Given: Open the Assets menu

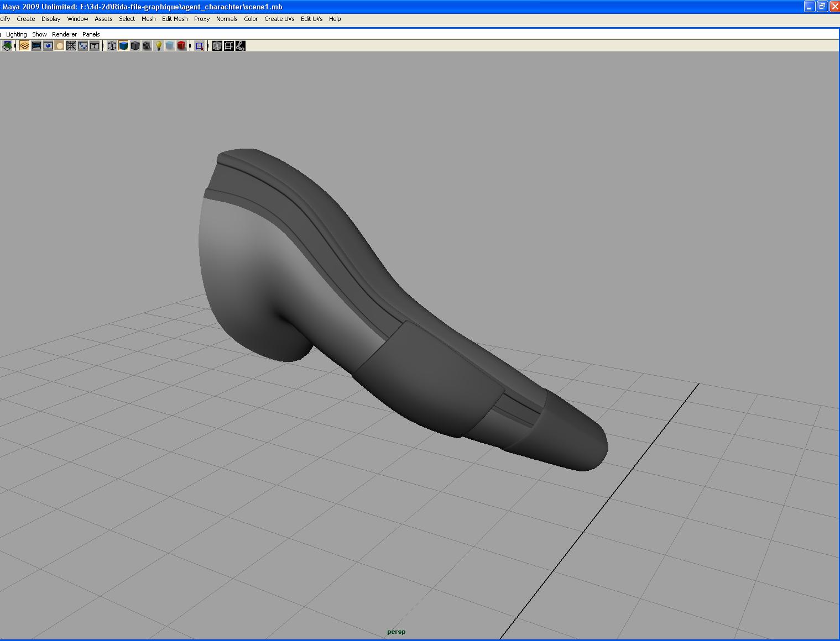Looking at the screenshot, I should tap(103, 19).
